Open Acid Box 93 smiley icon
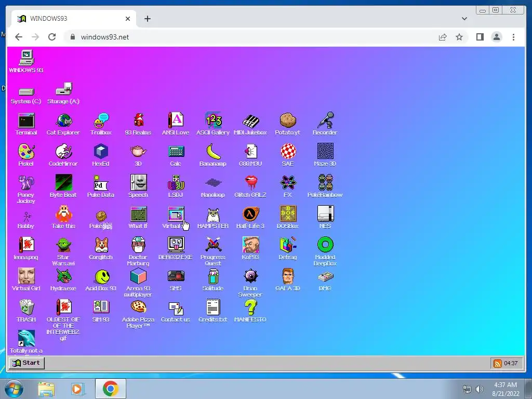 tap(102, 277)
